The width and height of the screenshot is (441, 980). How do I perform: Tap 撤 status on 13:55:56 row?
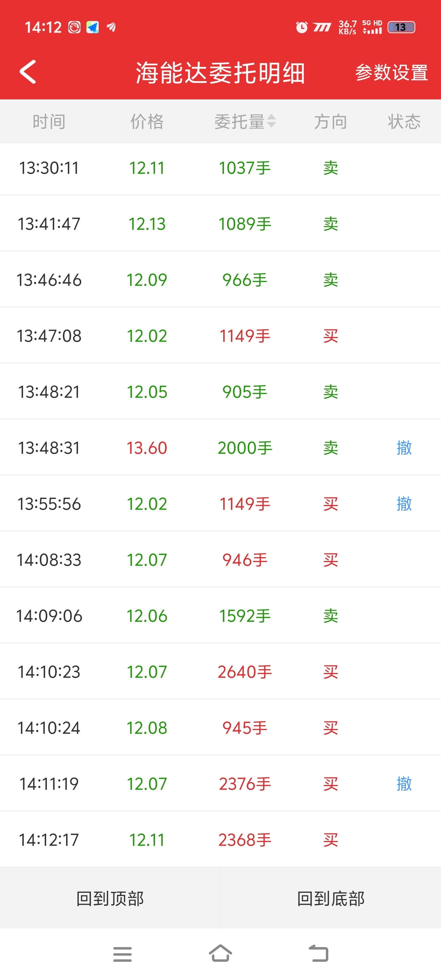(x=404, y=503)
